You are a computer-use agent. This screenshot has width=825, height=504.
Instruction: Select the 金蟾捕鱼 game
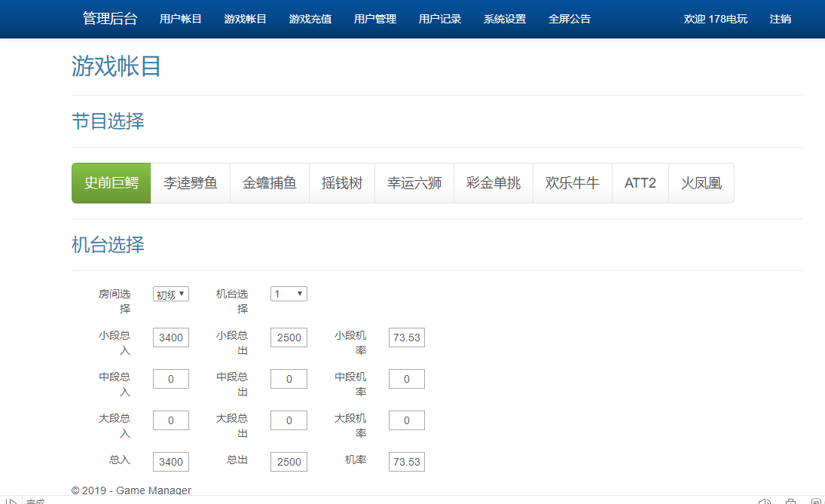coord(270,182)
